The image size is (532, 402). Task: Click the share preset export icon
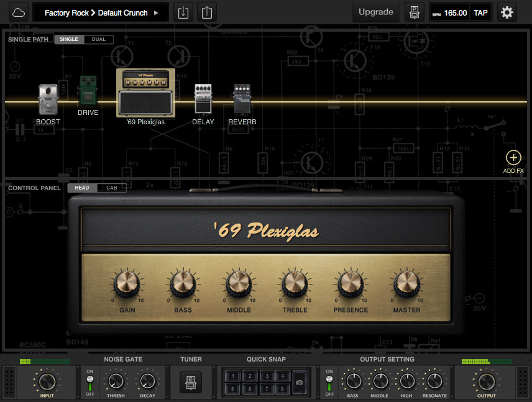click(x=206, y=12)
